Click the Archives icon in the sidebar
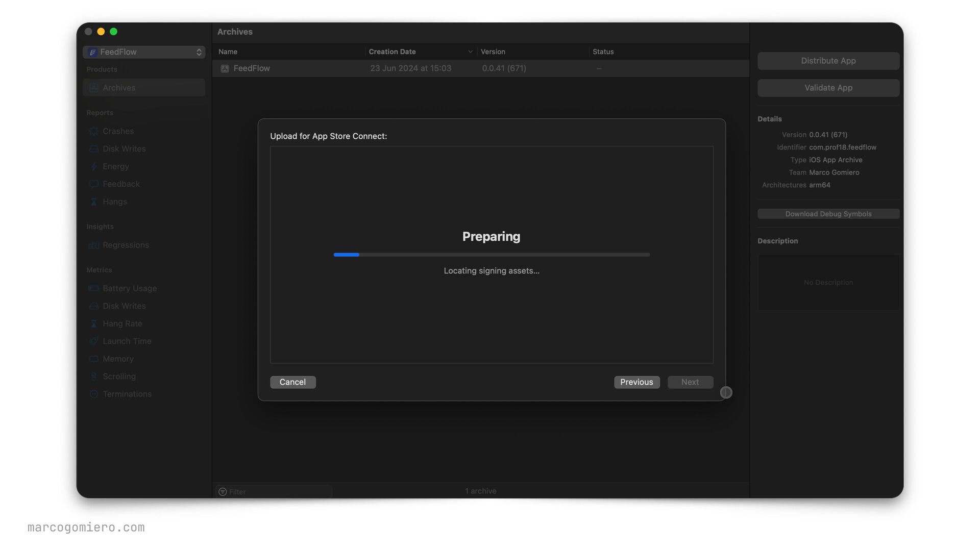Image resolution: width=980 pixels, height=551 pixels. pos(94,88)
